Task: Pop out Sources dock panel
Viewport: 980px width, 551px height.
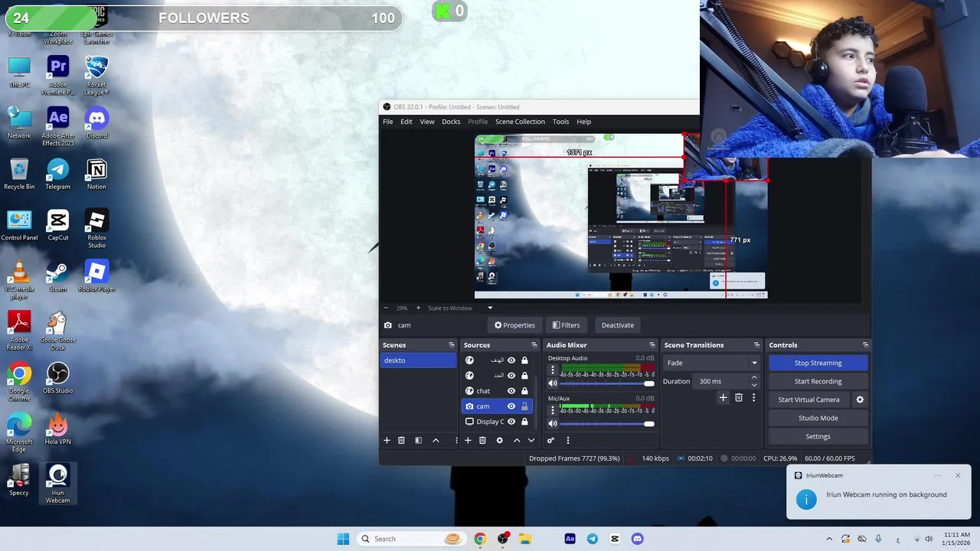Action: pos(534,345)
